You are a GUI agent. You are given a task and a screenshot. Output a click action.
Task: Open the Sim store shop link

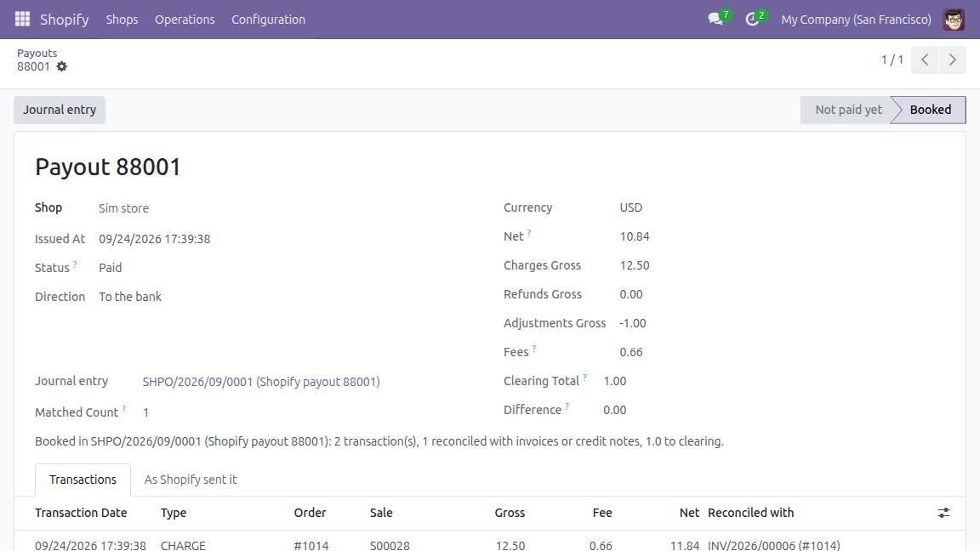click(x=123, y=208)
